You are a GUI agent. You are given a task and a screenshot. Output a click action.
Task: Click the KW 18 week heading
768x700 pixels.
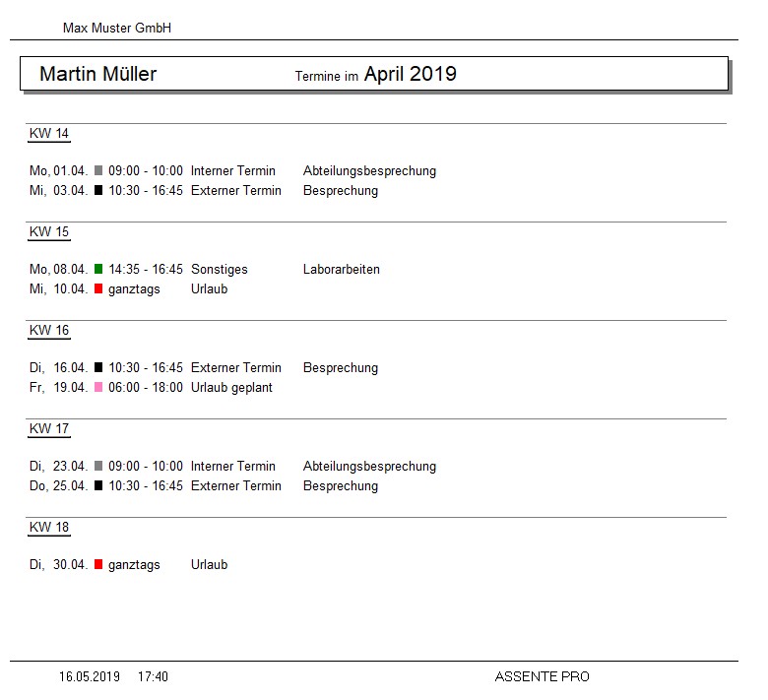[x=49, y=528]
